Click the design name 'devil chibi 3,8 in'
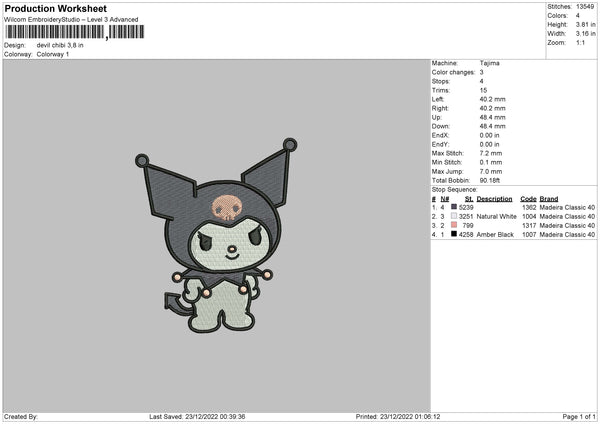The image size is (600, 424). point(60,45)
